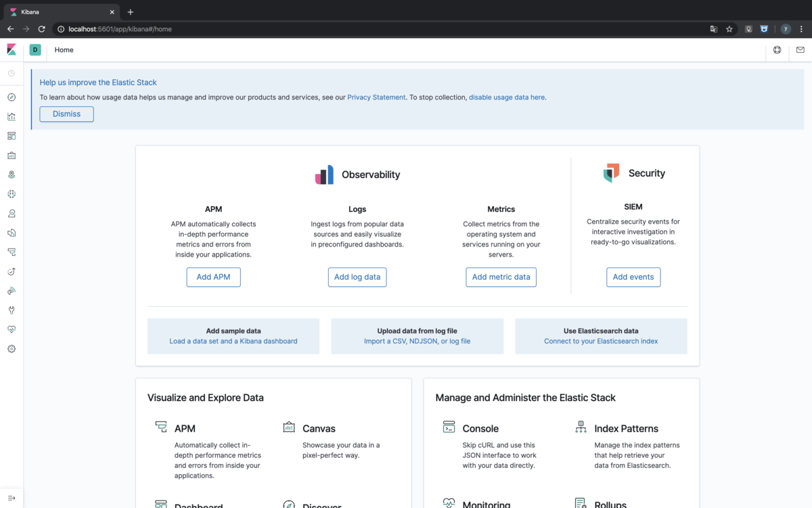This screenshot has height=508, width=812.
Task: Open Visualize from the side navigation
Action: 12,117
